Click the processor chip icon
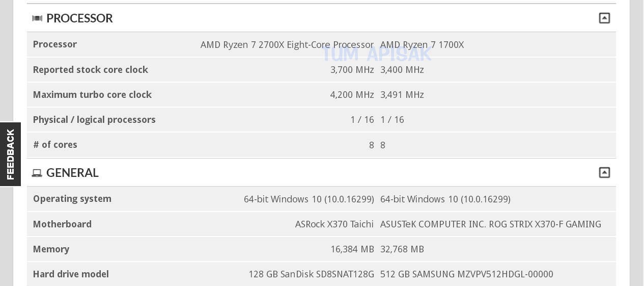The height and width of the screenshot is (286, 644). coord(37,18)
